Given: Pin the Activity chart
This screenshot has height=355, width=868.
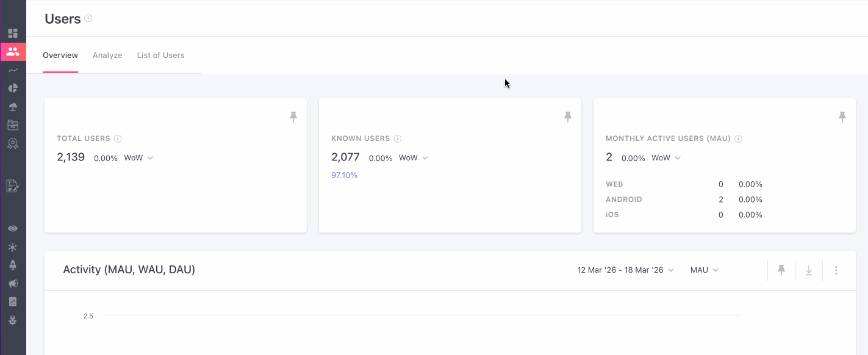Looking at the screenshot, I should [781, 270].
